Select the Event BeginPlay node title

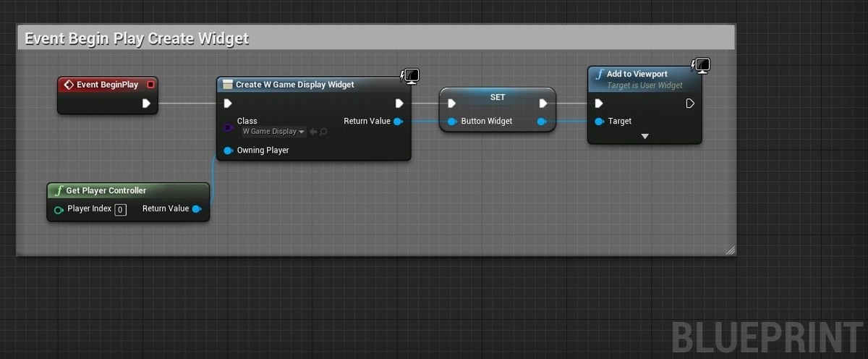(x=107, y=85)
